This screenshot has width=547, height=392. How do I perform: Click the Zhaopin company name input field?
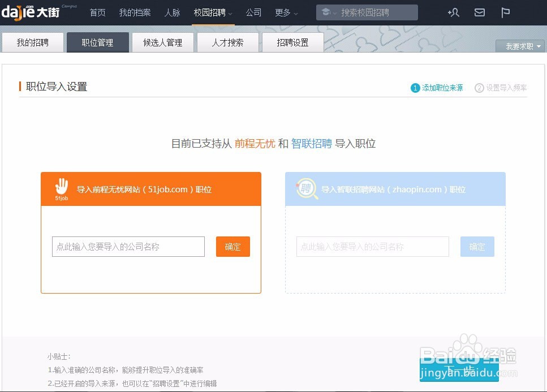coord(373,247)
